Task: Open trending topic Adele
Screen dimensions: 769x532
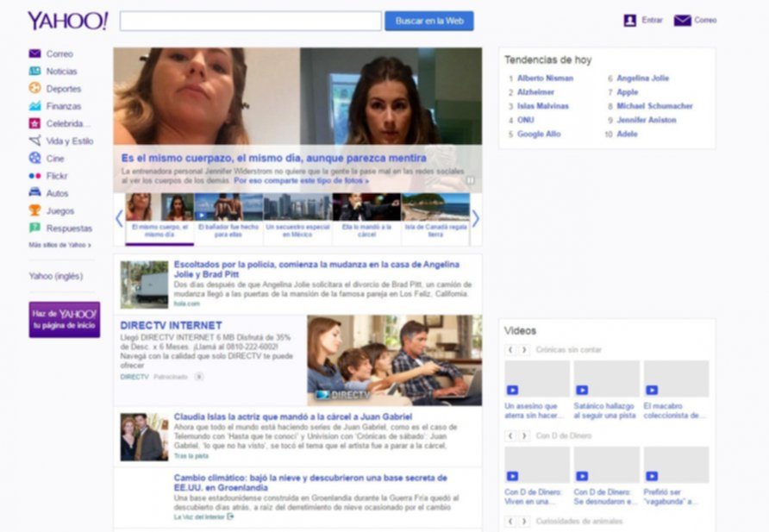Action: pos(627,134)
